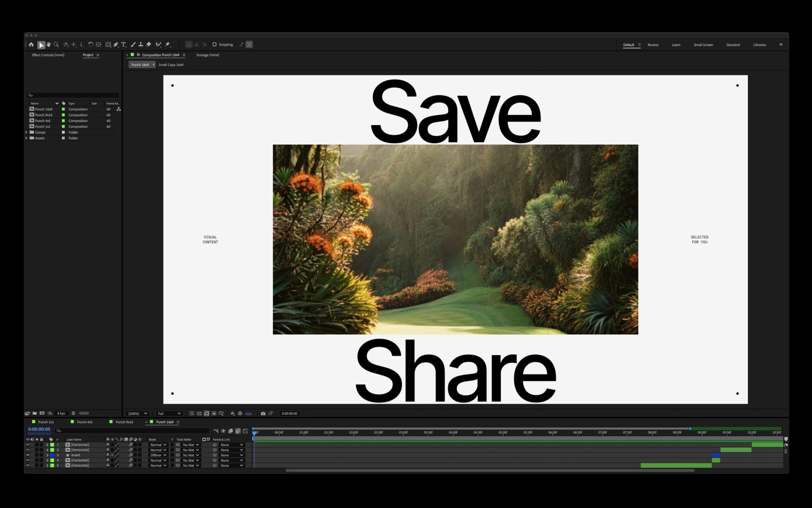
Task: Click the blue label color of invert layer
Action: [x=52, y=455]
